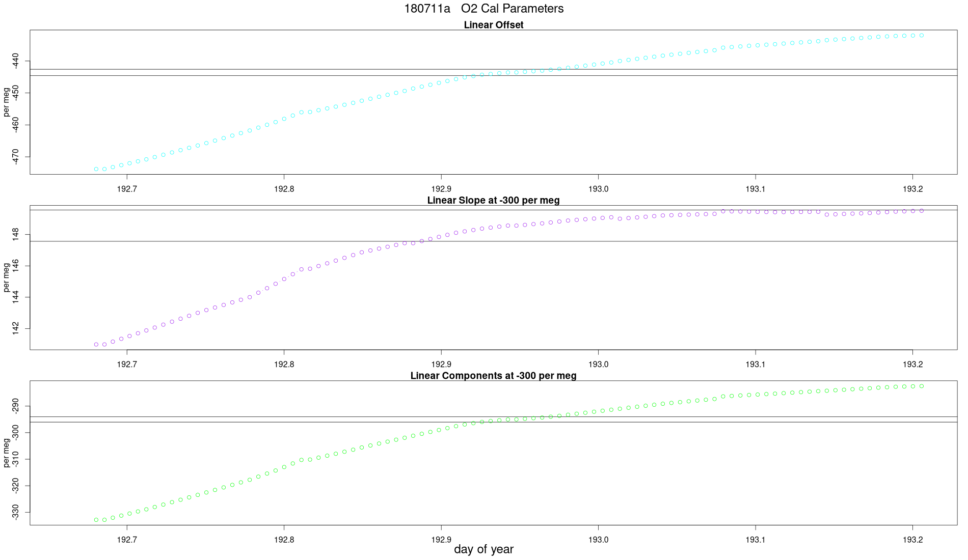
Task: Click '192.9' under the Linear Offset panel
Action: coord(441,189)
